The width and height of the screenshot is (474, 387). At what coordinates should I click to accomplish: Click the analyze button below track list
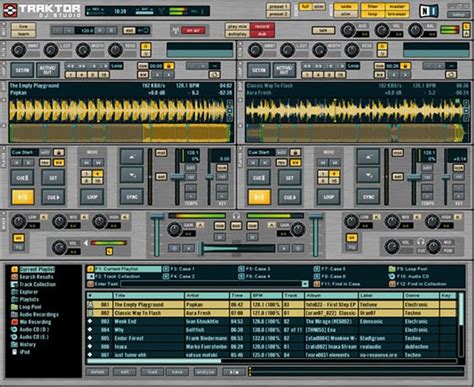coord(206,371)
